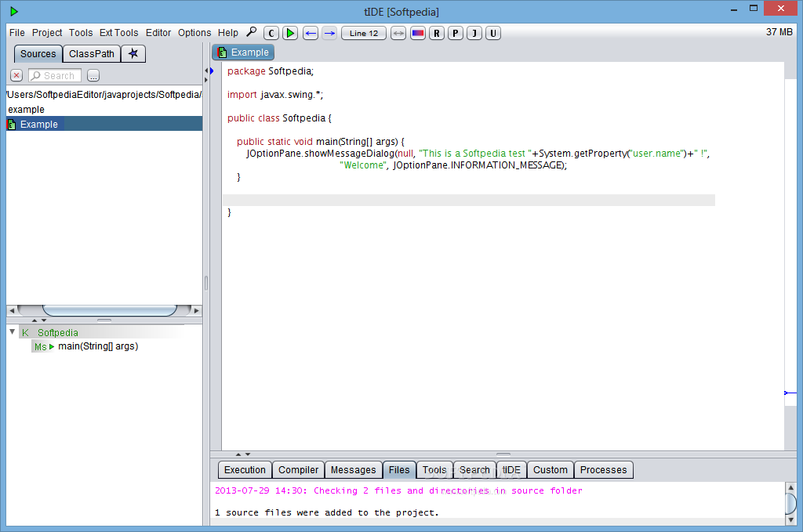Go forward with the blue right arrow
Viewport: 803px width, 532px height.
329,33
